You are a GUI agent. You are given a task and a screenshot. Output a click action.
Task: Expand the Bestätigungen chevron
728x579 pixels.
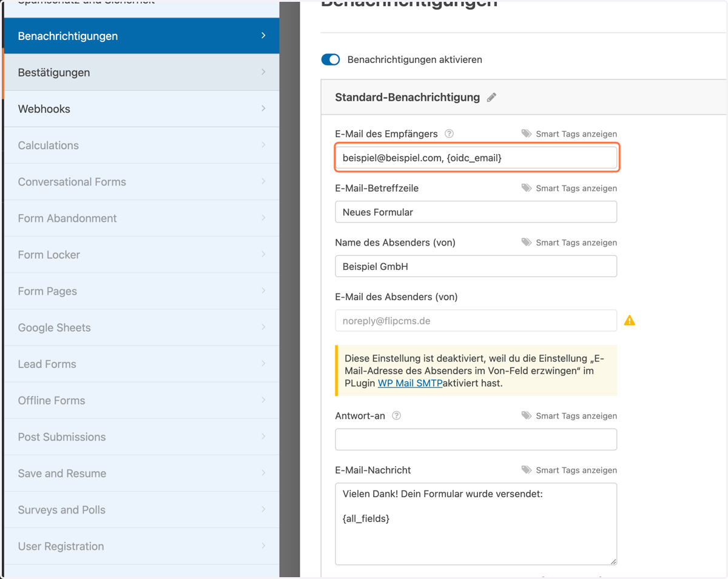[263, 72]
